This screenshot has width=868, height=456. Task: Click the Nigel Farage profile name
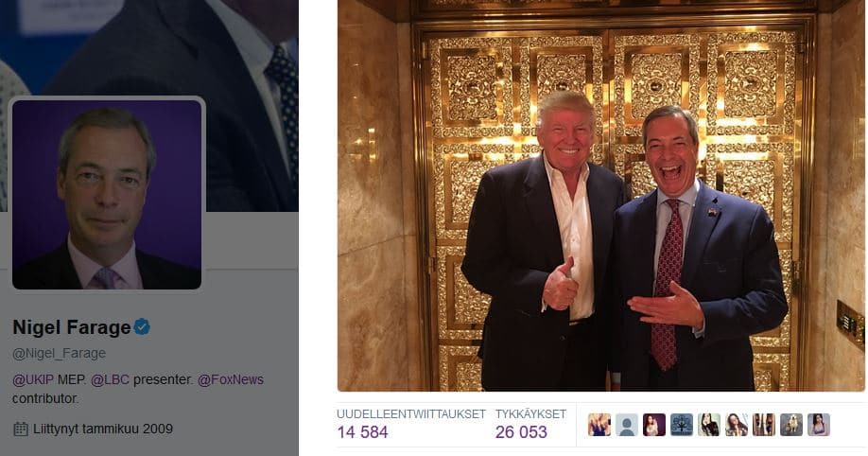[71, 327]
